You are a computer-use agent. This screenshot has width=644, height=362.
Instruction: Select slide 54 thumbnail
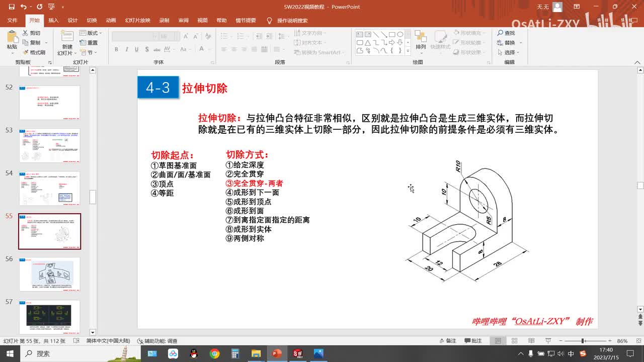coord(49,188)
